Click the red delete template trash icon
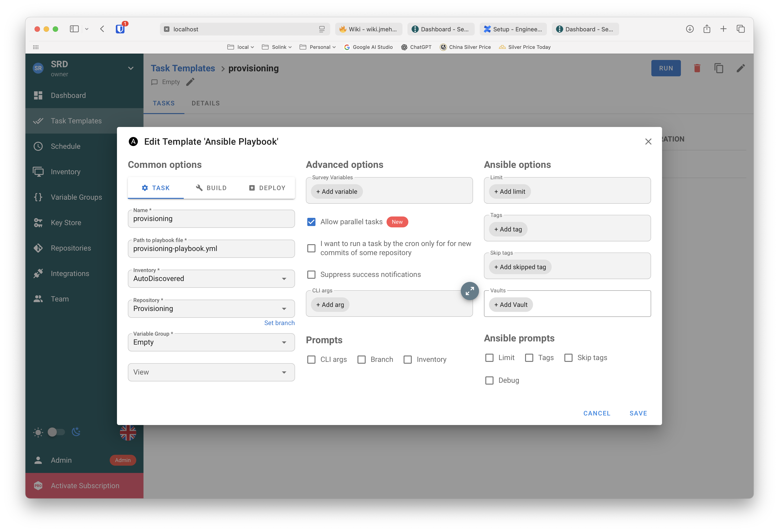779x532 pixels. click(x=697, y=68)
